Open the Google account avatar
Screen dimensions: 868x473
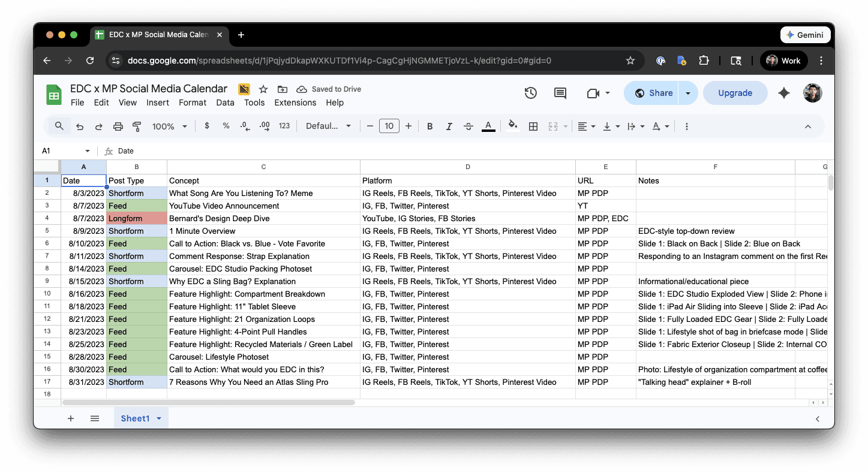pos(813,93)
